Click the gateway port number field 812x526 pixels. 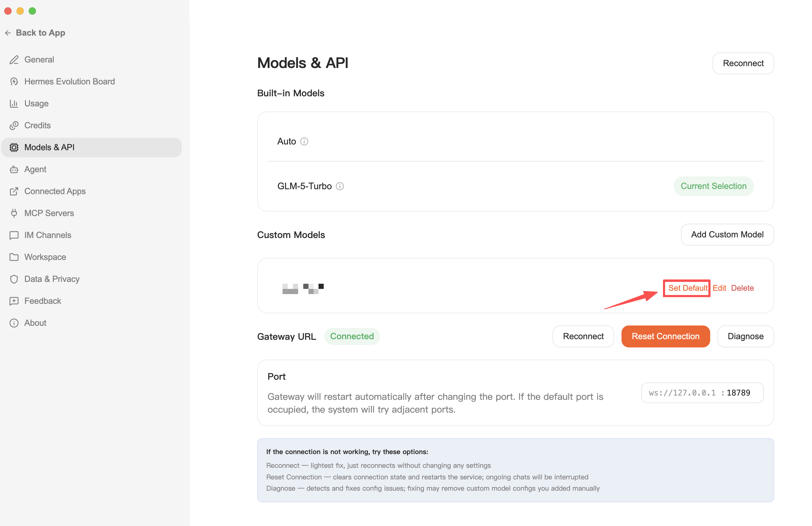702,393
